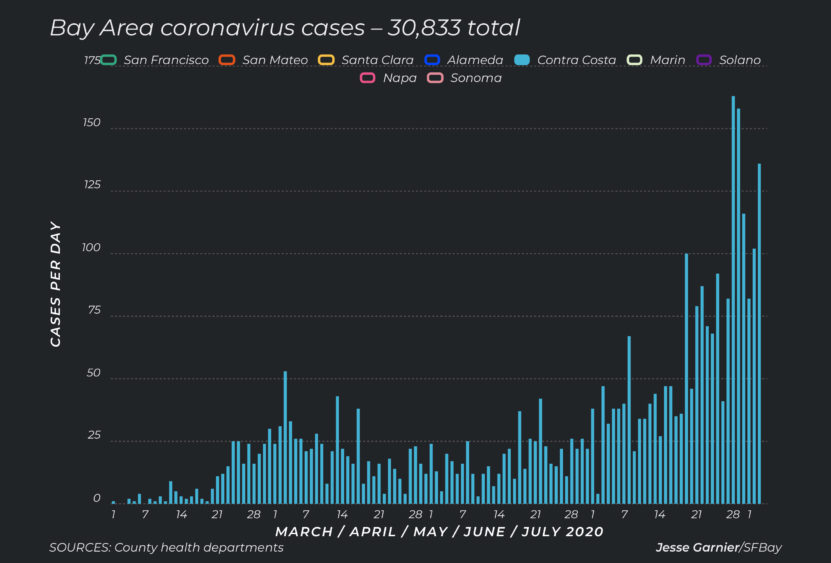Toggle the San Mateo legend swatch
This screenshot has width=831, height=563.
(227, 60)
